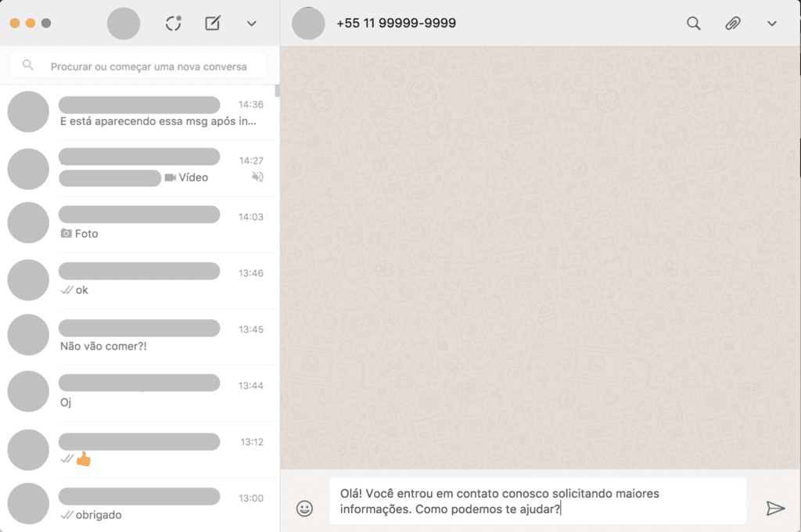
Task: Click your profile avatar in sidebar header
Action: click(123, 23)
